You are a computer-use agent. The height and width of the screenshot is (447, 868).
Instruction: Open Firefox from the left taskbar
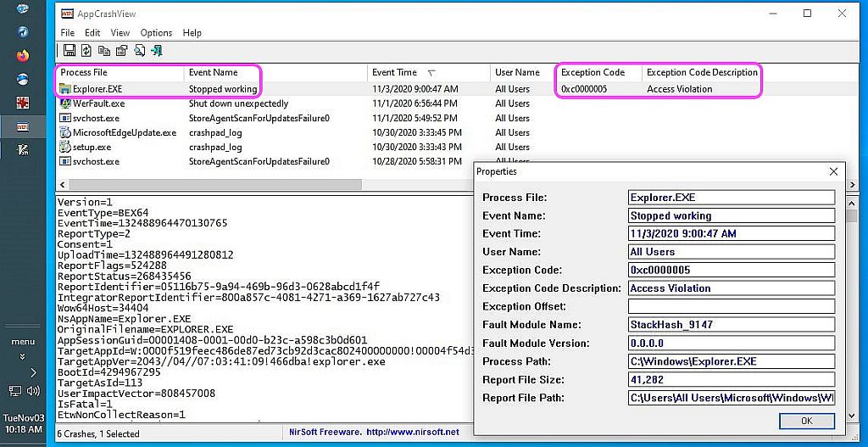(x=23, y=56)
